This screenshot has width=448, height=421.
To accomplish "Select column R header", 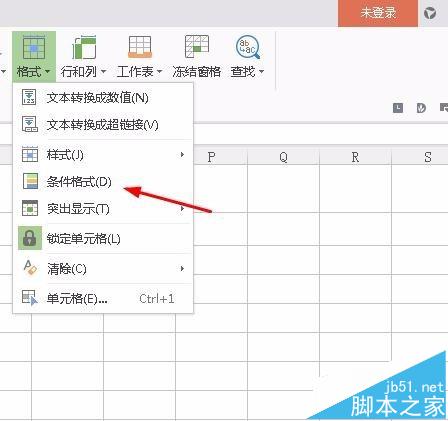I will coord(355,157).
